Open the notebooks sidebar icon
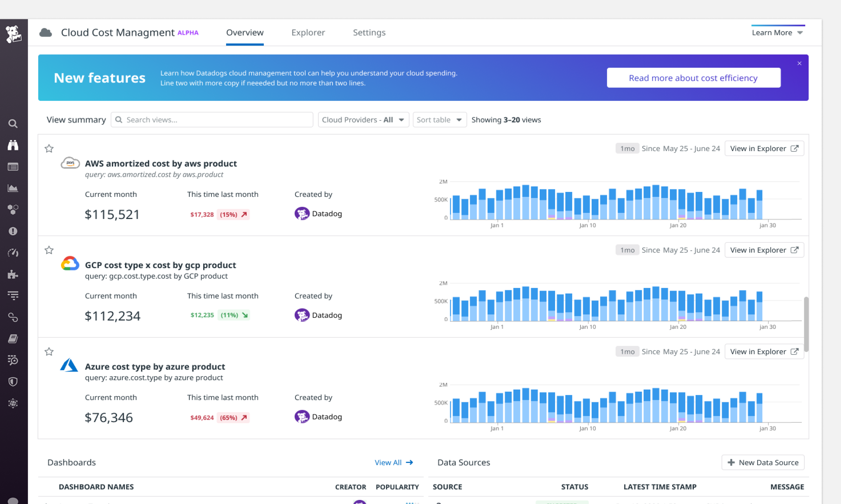 tap(13, 339)
